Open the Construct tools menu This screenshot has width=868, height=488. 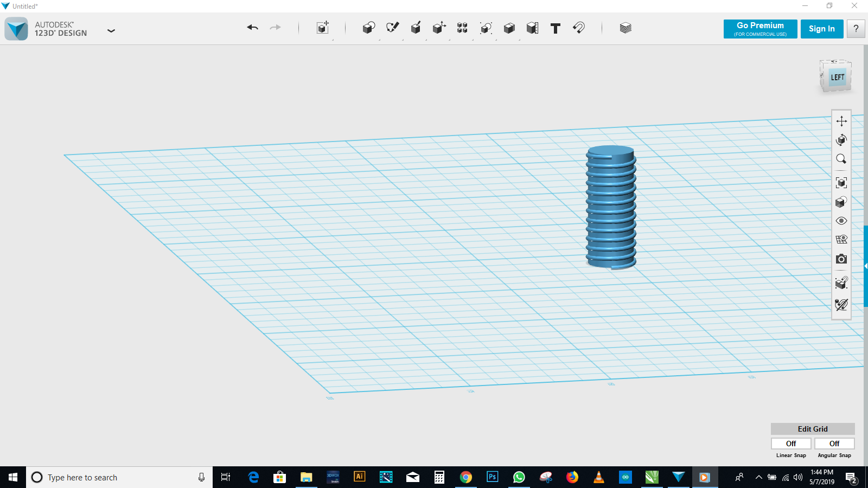pos(416,28)
